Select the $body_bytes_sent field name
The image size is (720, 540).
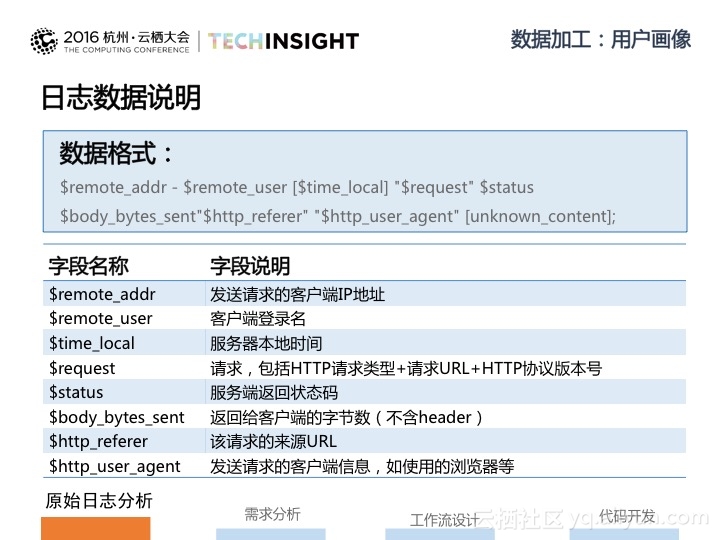coord(117,417)
